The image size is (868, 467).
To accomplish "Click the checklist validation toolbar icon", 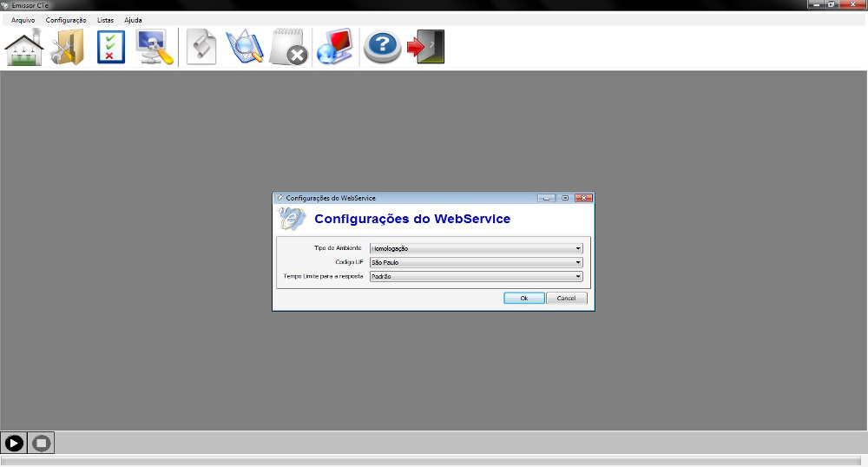I will point(111,48).
